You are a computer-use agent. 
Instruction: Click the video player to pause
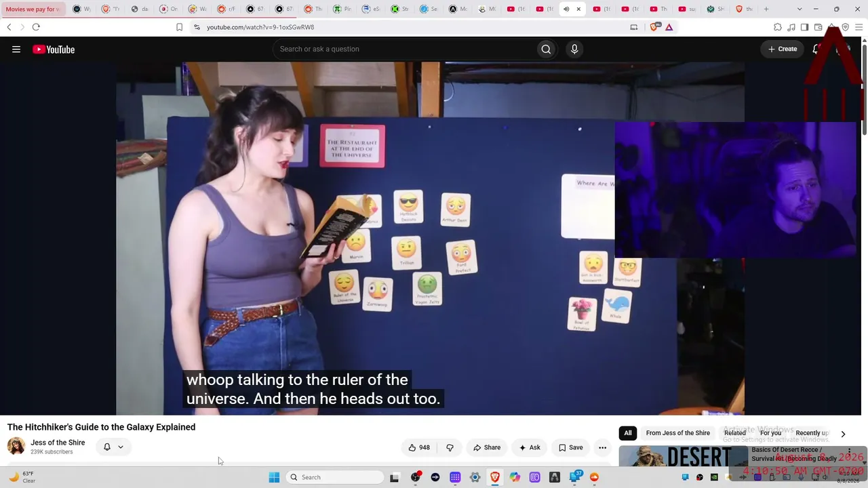[x=430, y=238]
